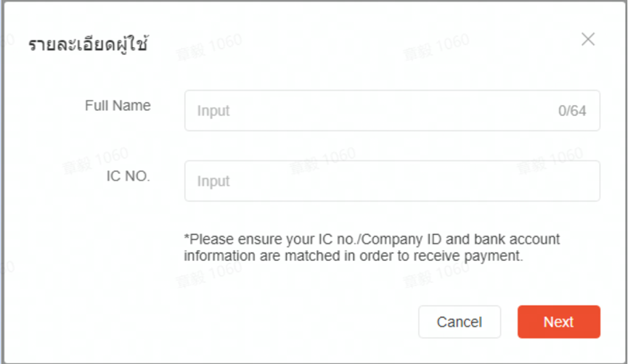
Task: Select the Input placeholder in Full Name
Action: coord(213,111)
